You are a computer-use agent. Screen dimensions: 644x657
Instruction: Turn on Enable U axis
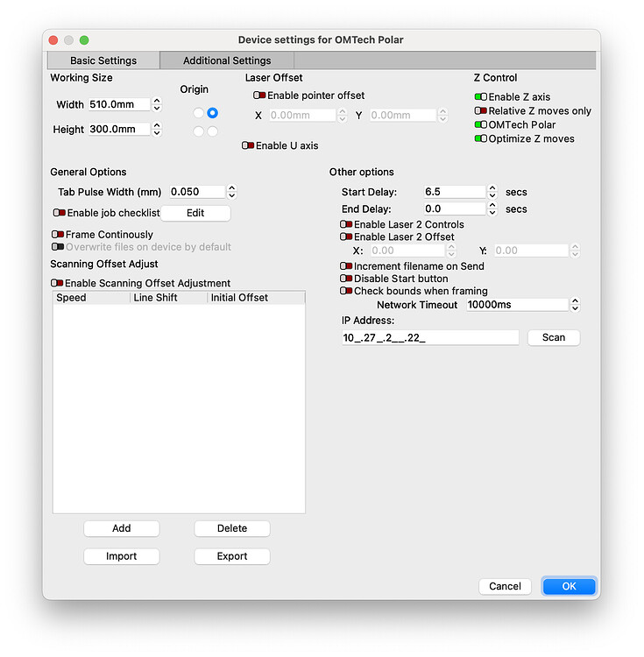pos(248,146)
